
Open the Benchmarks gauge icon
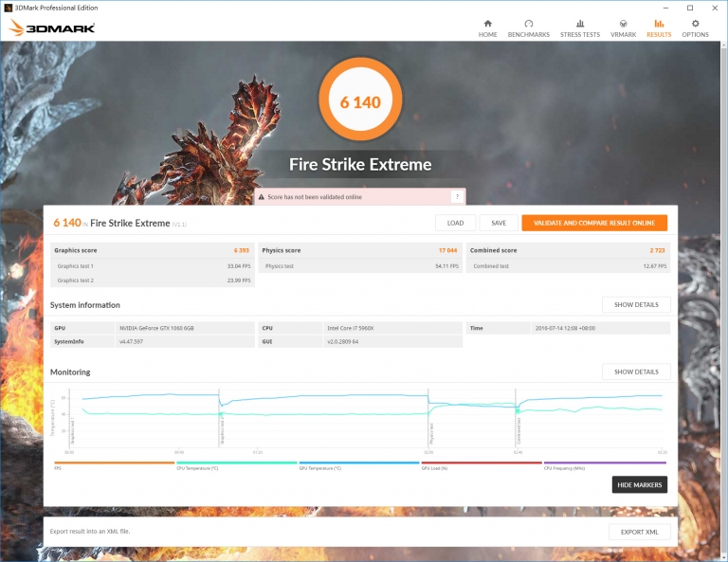coord(528,24)
